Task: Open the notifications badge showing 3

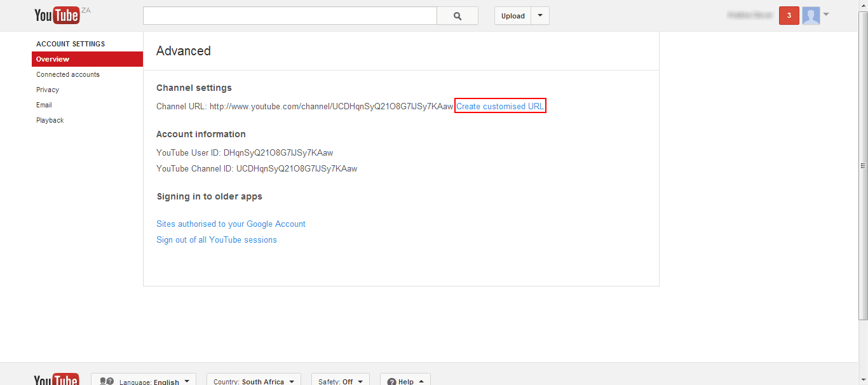Action: pos(789,16)
